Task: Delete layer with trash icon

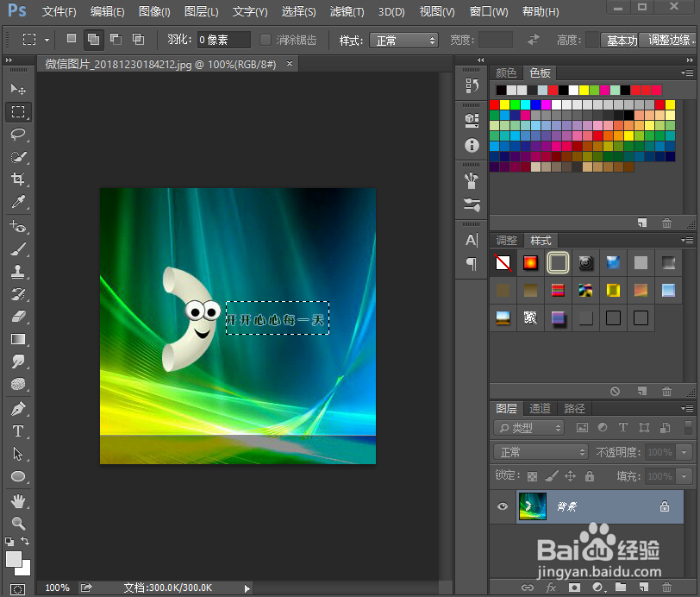Action: click(x=666, y=588)
